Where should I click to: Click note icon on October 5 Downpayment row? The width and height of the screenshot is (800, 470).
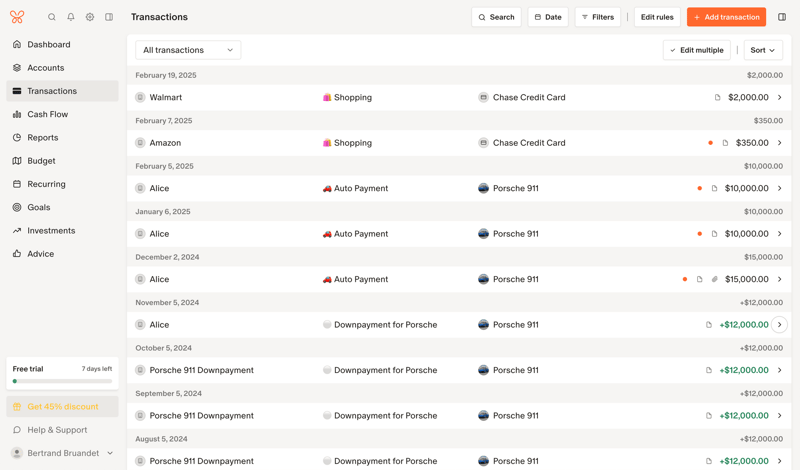click(709, 370)
